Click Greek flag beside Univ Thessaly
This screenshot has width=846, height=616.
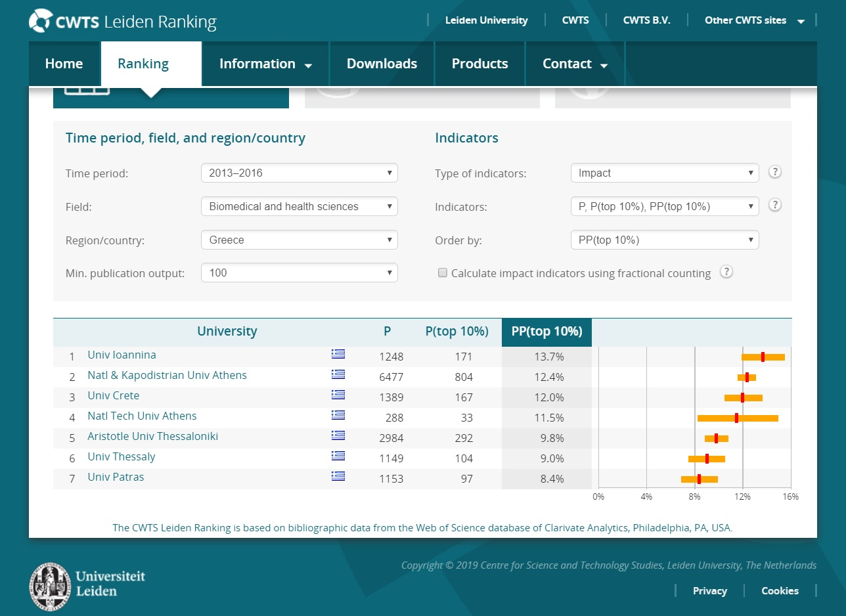coord(338,456)
